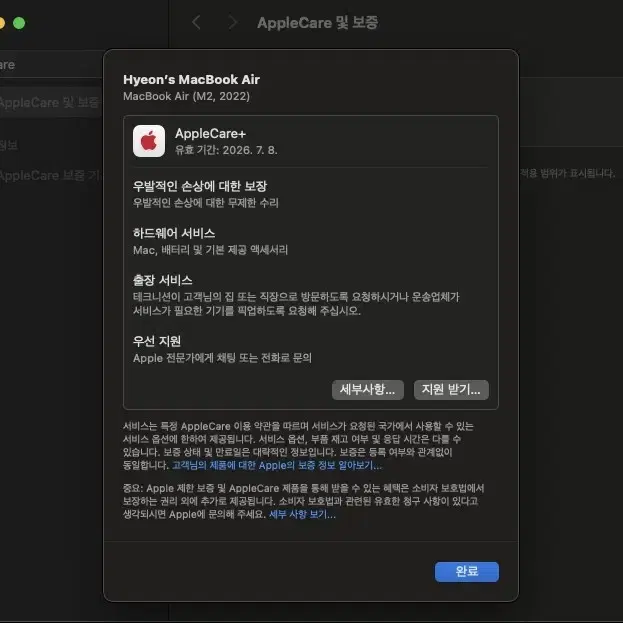This screenshot has width=623, height=623.
Task: Click the sidebar search field
Action: click(x=51, y=64)
